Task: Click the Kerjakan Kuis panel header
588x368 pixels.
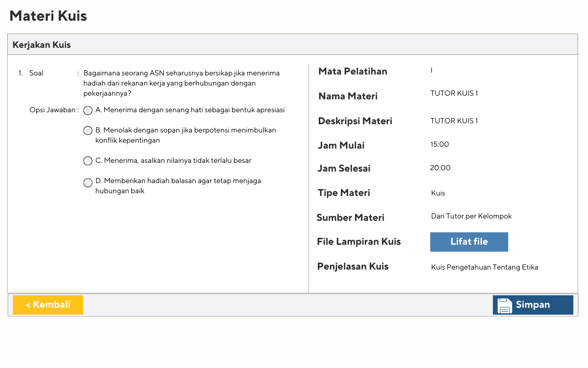Action: tap(42, 45)
